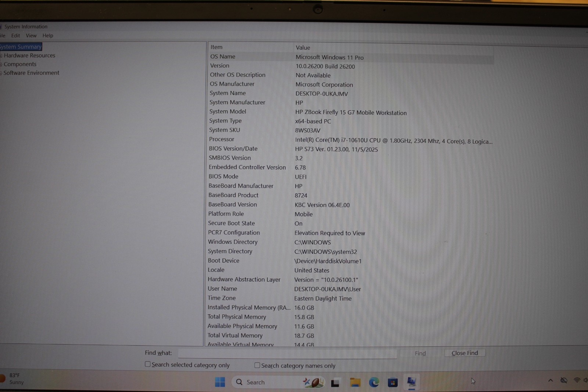This screenshot has width=588, height=392.
Task: Show hidden system tray icons
Action: point(551,381)
